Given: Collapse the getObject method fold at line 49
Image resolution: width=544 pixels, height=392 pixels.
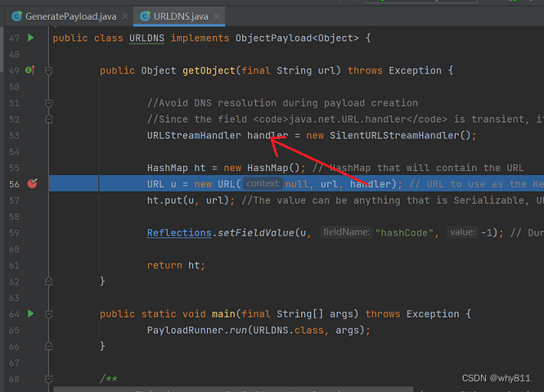Looking at the screenshot, I should [49, 71].
